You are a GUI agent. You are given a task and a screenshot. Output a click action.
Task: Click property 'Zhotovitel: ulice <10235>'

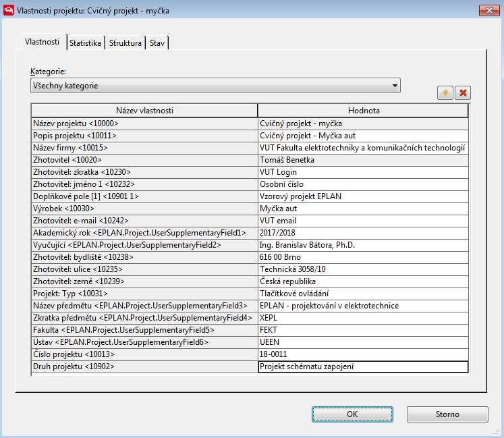[x=144, y=269]
